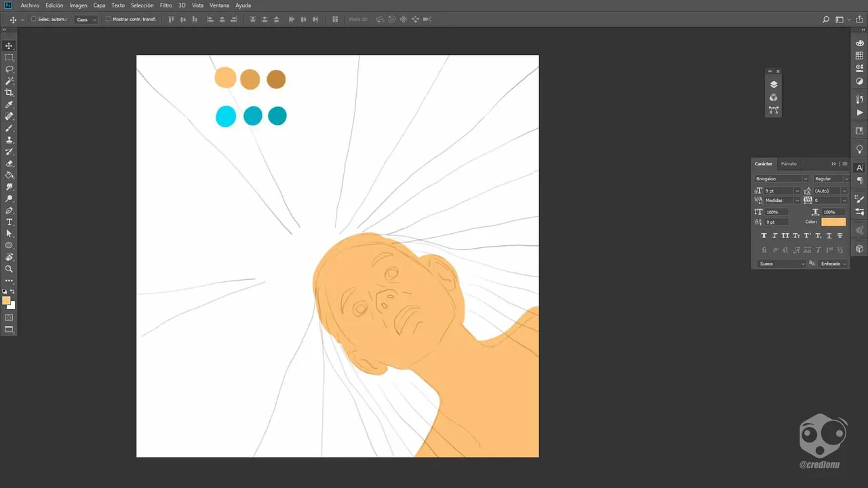Open the Brush Settings panel icon
868x488 pixels.
click(860, 199)
